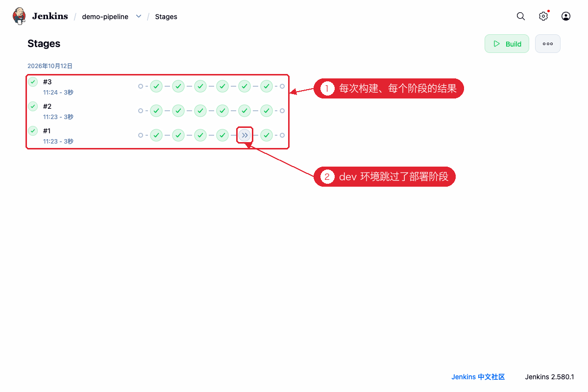Select first stage checkmark of build #1
The image size is (588, 392).
point(156,135)
